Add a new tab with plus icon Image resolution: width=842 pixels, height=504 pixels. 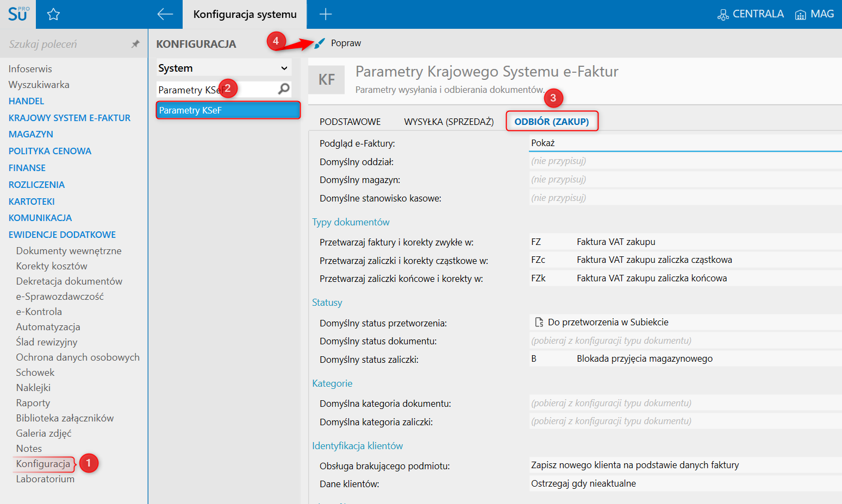326,15
